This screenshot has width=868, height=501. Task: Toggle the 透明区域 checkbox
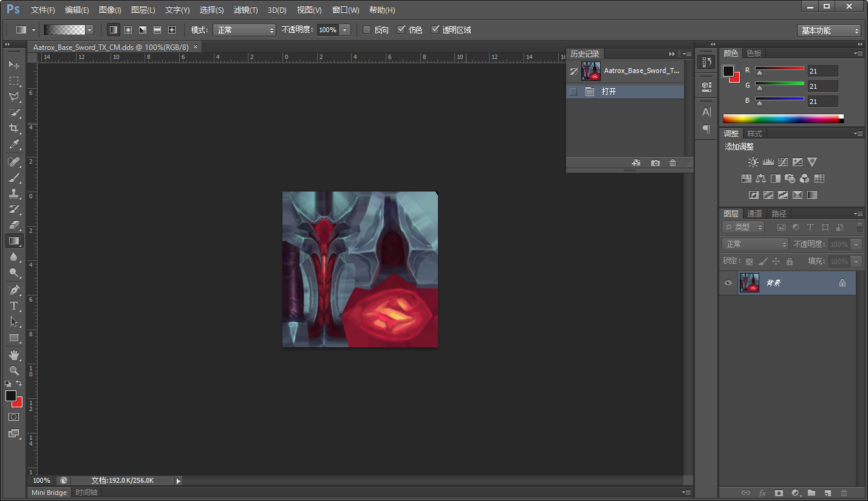tap(435, 30)
